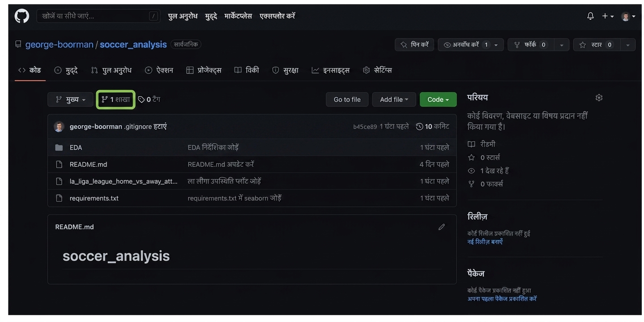
Task: Open the 1 शाखा branches link
Action: pyautogui.click(x=115, y=99)
